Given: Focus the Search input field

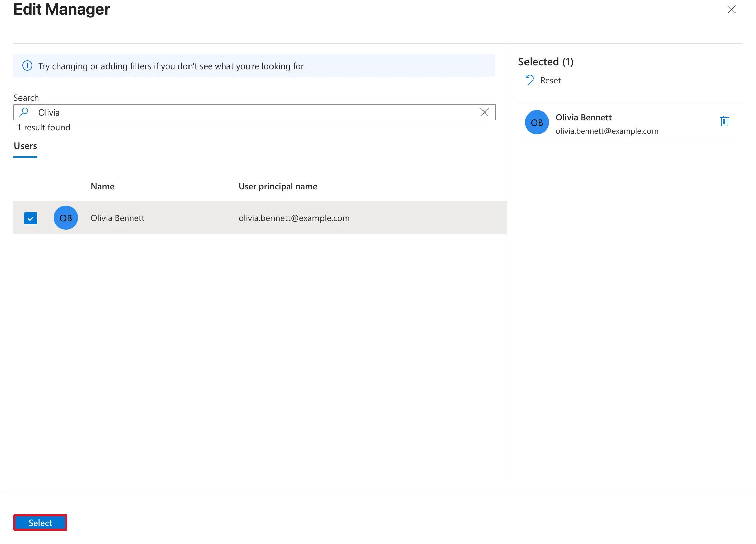Looking at the screenshot, I should click(x=254, y=112).
